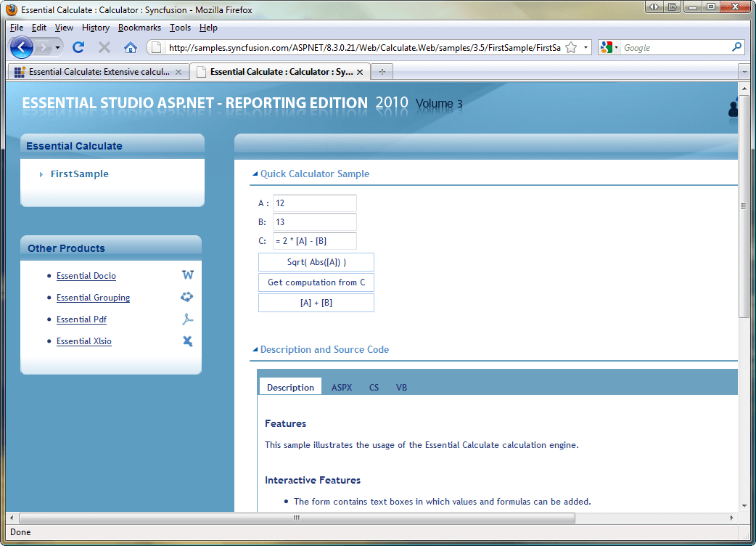The height and width of the screenshot is (546, 756).
Task: Switch to the CS tab
Action: coord(374,387)
